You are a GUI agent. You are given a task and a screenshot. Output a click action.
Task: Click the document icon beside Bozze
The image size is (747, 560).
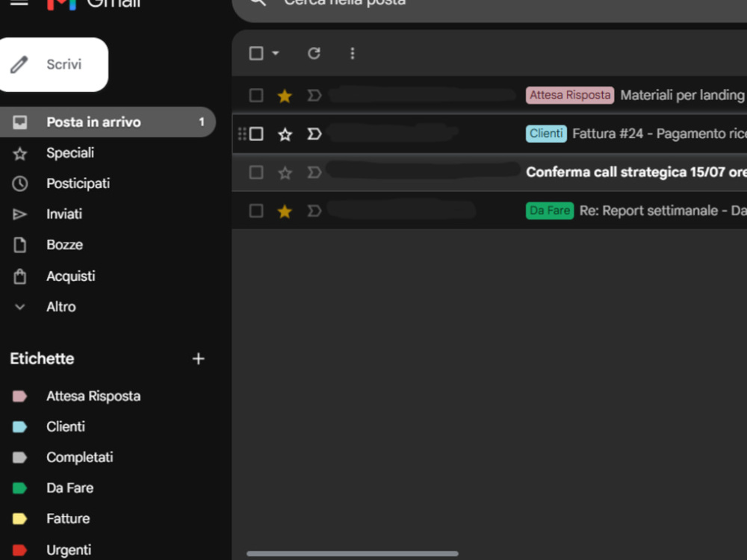point(19,245)
